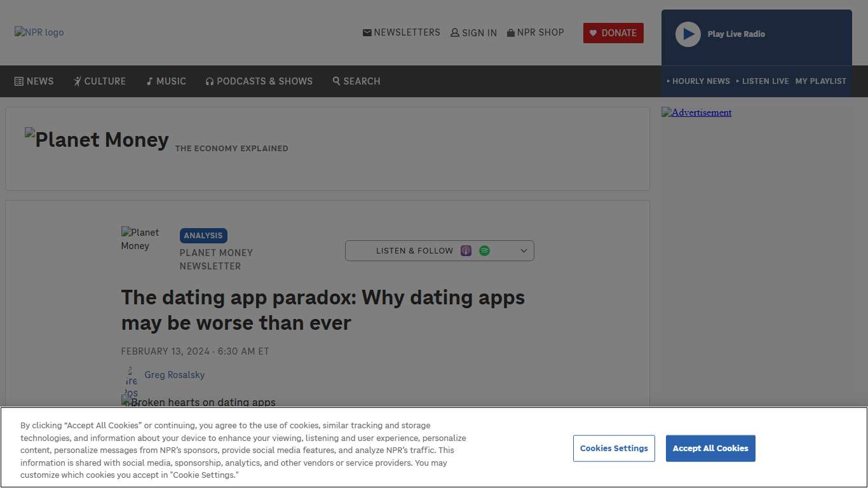Viewport: 868px width, 488px height.
Task: Click the search magnifier icon
Action: 336,81
